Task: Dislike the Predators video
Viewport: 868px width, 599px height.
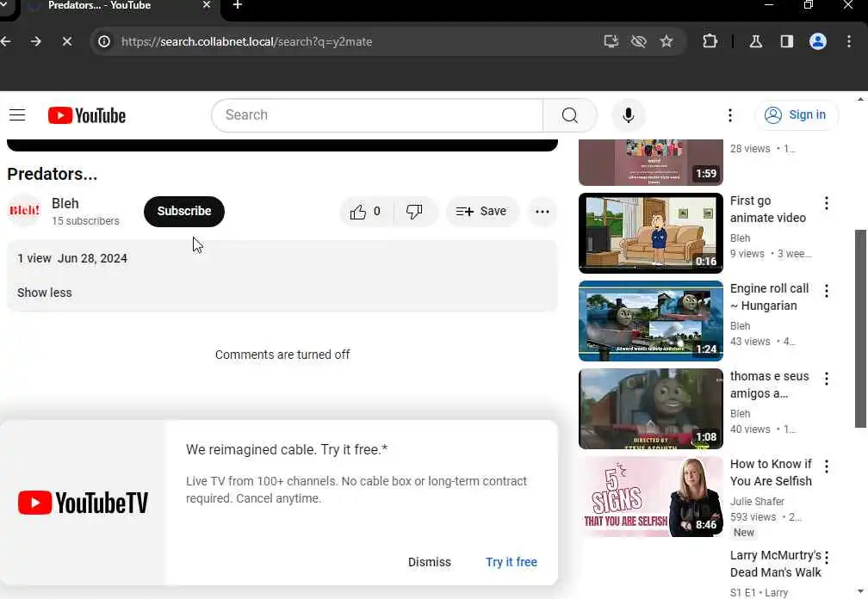Action: click(x=415, y=211)
